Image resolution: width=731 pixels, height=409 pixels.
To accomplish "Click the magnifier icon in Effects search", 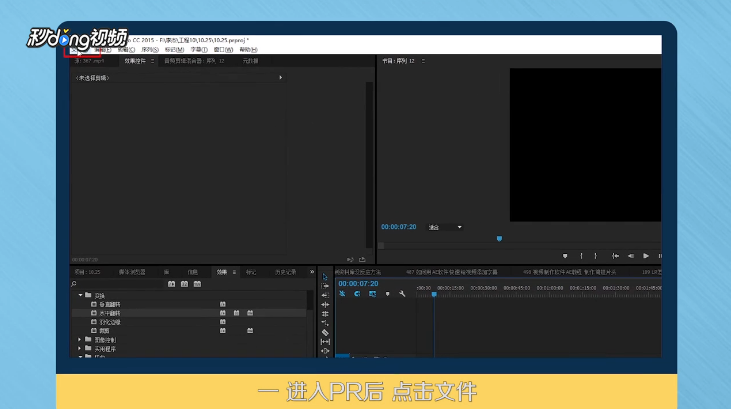I will coord(74,284).
